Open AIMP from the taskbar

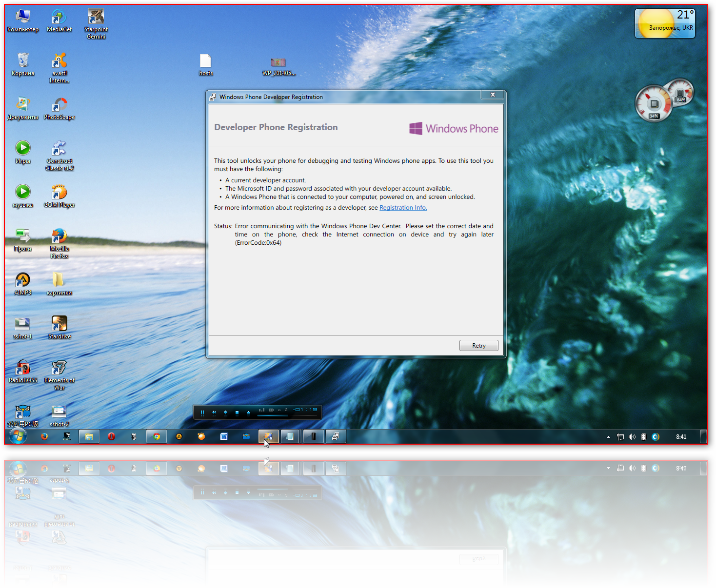pyautogui.click(x=179, y=436)
